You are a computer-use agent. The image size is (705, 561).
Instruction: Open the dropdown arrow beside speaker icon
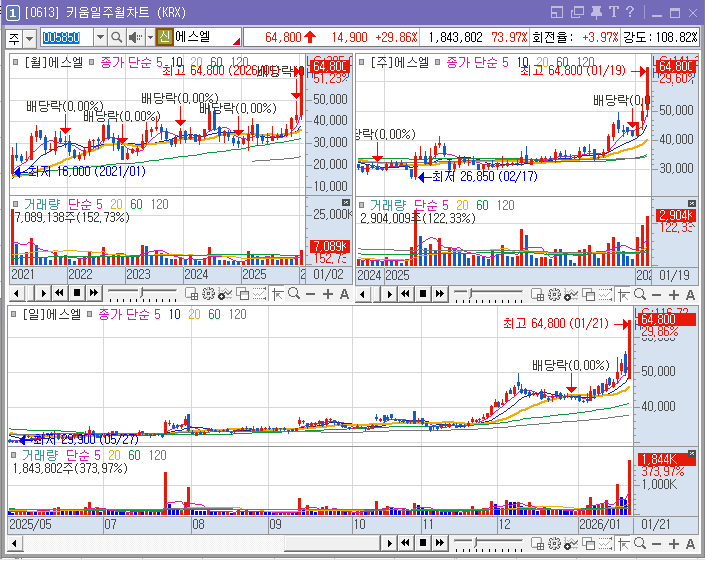click(150, 37)
